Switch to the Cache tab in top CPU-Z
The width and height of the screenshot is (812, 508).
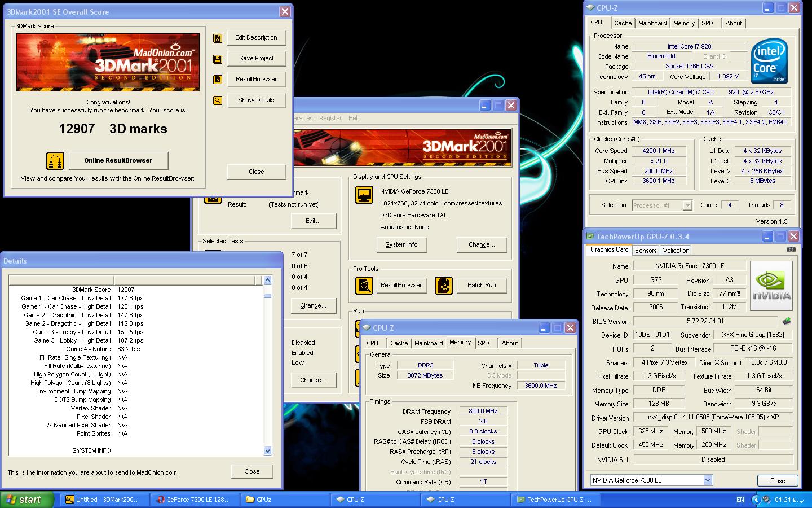(x=623, y=23)
